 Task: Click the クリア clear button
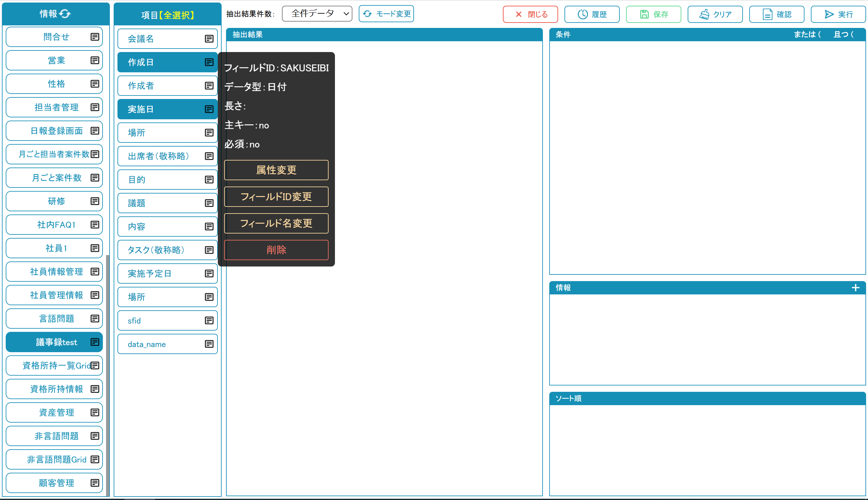[715, 14]
